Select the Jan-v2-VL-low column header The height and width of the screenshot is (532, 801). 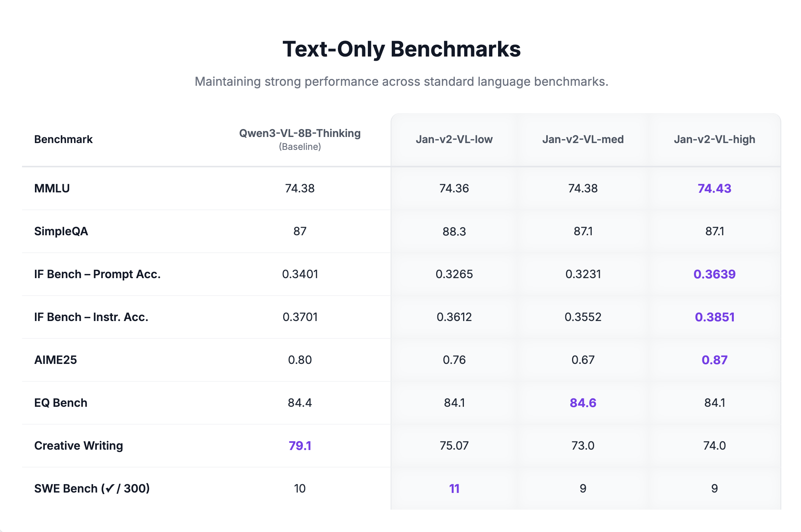454,139
